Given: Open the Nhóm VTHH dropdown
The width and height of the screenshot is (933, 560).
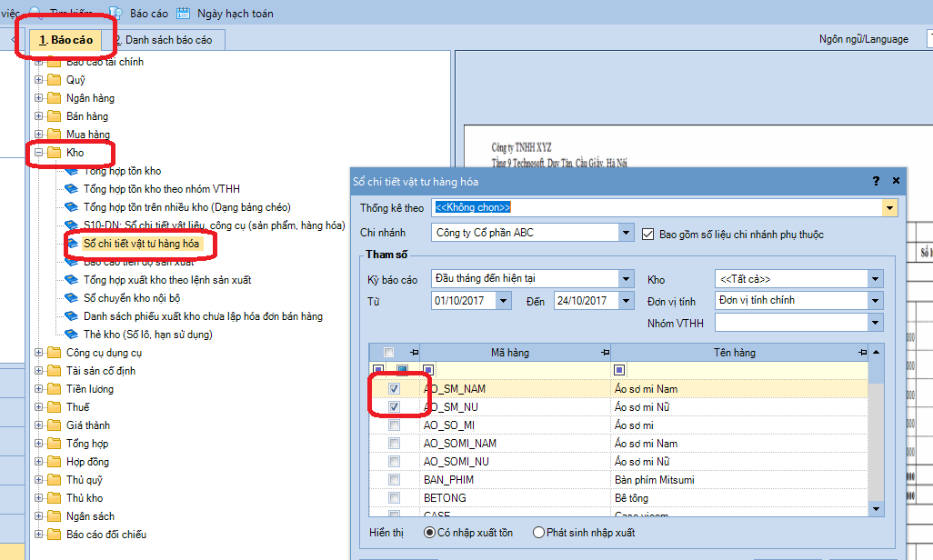Looking at the screenshot, I should (876, 323).
